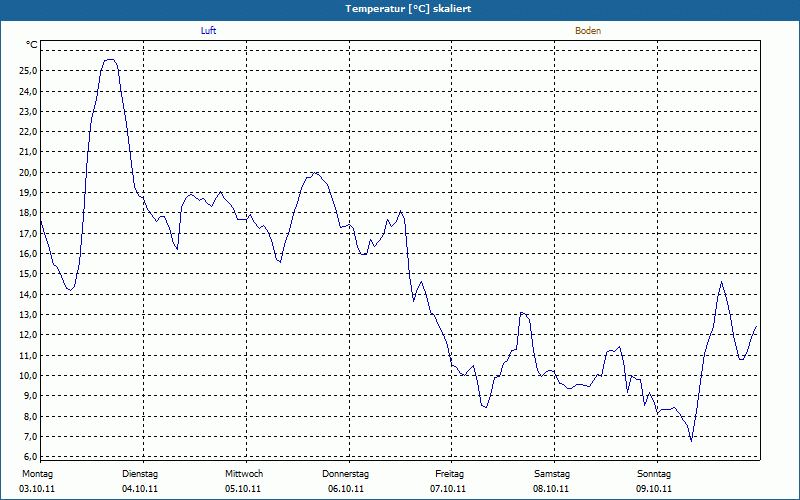This screenshot has height=500, width=800.
Task: Click the 05.10.11 date label
Action: [x=243, y=489]
